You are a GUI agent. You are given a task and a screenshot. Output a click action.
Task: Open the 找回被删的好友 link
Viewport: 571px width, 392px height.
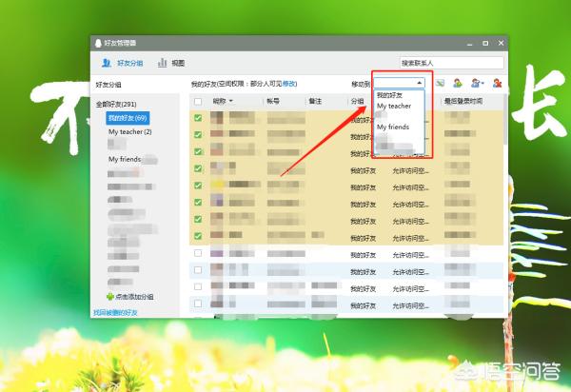click(x=115, y=313)
